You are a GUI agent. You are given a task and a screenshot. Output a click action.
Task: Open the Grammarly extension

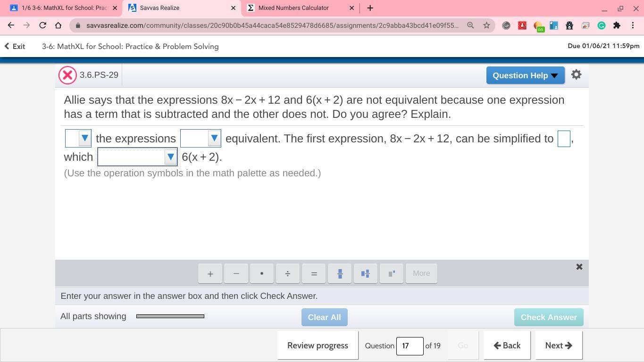tap(602, 25)
